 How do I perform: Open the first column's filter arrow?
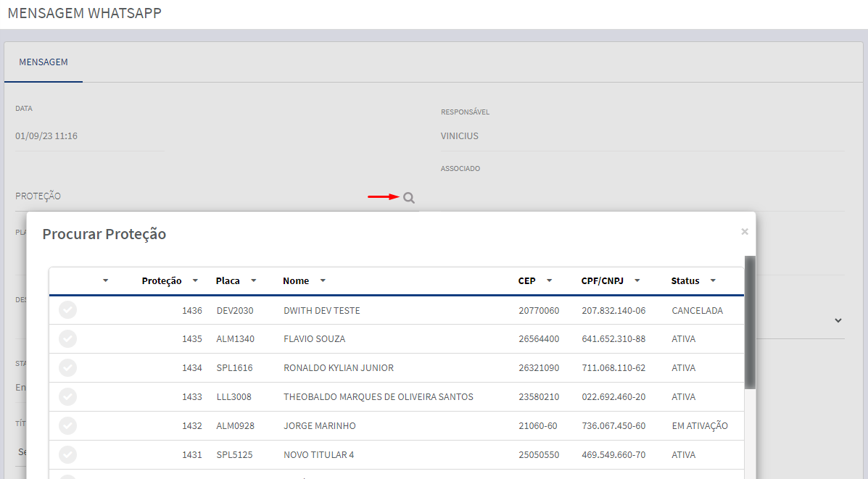click(x=105, y=280)
